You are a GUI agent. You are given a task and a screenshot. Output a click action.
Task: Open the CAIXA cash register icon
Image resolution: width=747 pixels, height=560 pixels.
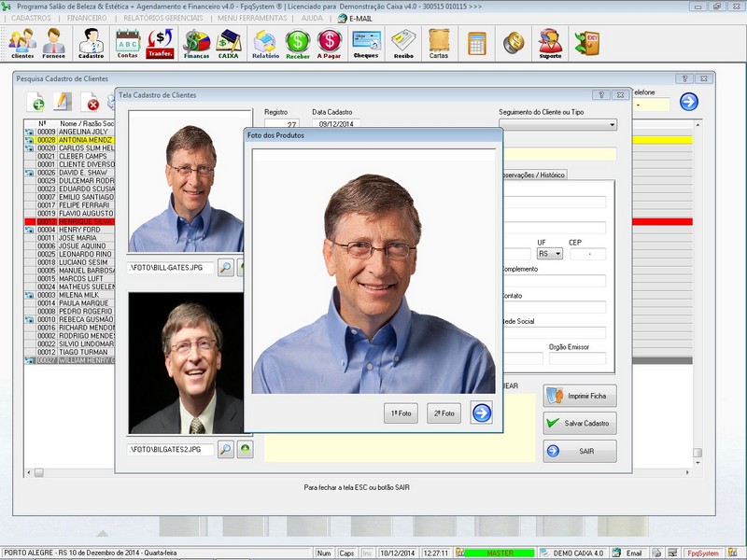(x=229, y=43)
